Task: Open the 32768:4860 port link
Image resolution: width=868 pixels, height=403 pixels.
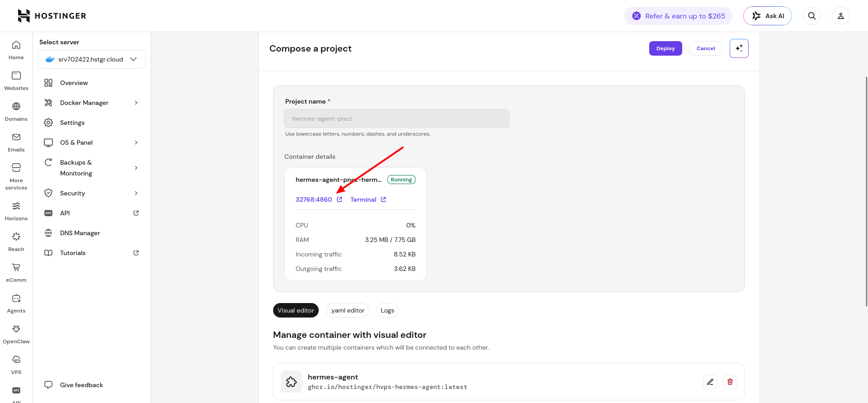Action: (x=314, y=199)
